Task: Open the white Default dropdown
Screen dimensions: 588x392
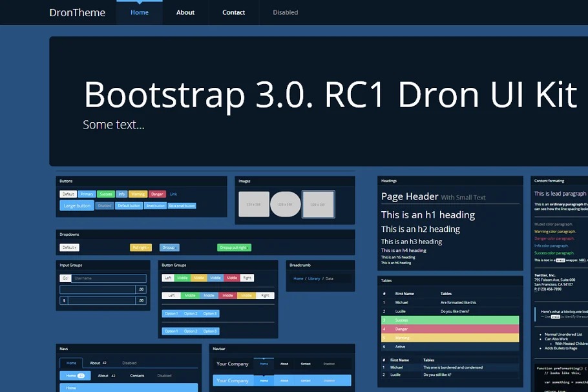Action: [x=69, y=247]
